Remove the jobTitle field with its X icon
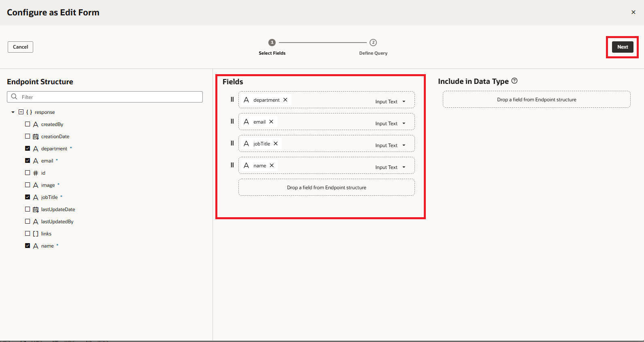644x342 pixels. pyautogui.click(x=276, y=143)
